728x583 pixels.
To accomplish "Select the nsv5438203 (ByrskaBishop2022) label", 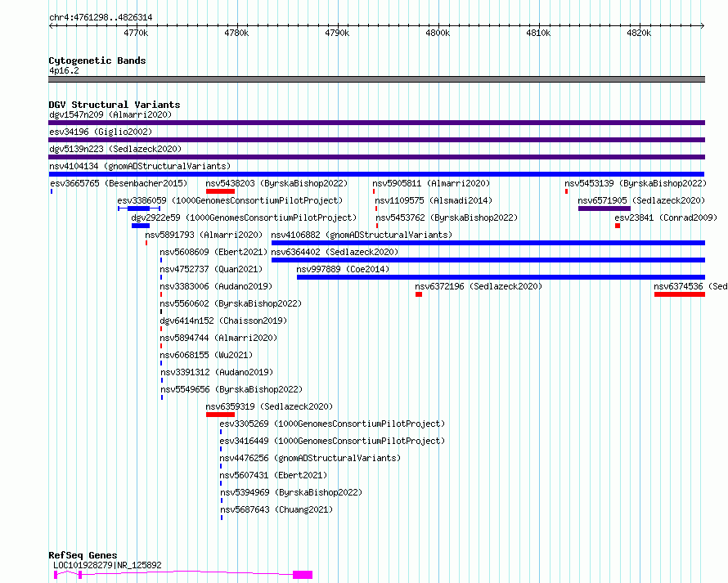I will (276, 183).
